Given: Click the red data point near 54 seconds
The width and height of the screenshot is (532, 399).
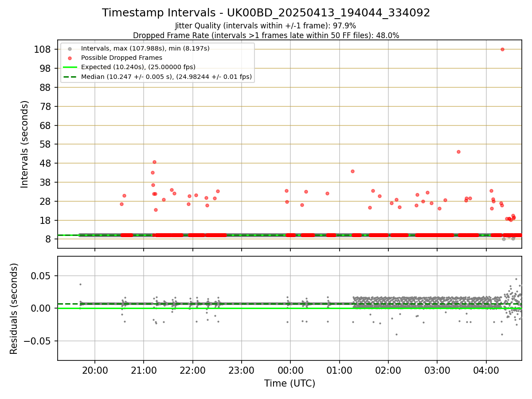Looking at the screenshot, I should [x=458, y=152].
